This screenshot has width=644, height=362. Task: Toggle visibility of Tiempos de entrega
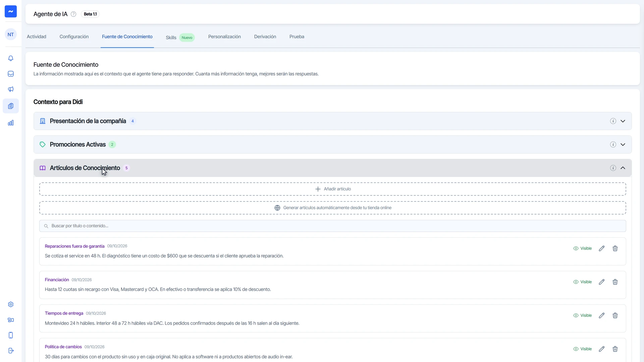(582, 315)
